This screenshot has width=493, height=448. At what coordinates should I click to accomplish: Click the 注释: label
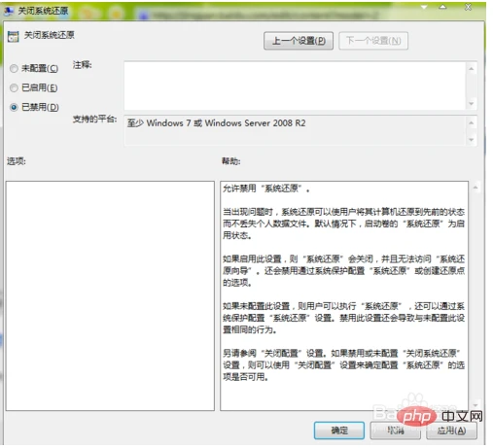pyautogui.click(x=82, y=65)
